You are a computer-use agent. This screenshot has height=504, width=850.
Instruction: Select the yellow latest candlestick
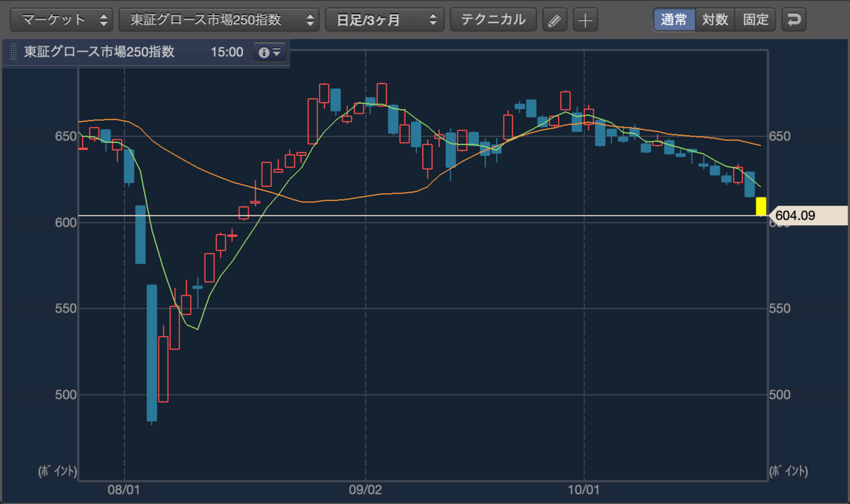[761, 206]
